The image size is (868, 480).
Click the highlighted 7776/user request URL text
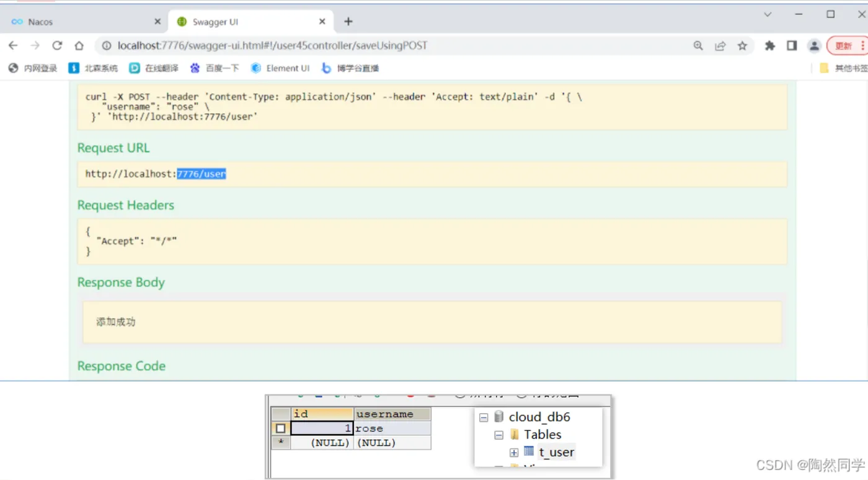201,174
